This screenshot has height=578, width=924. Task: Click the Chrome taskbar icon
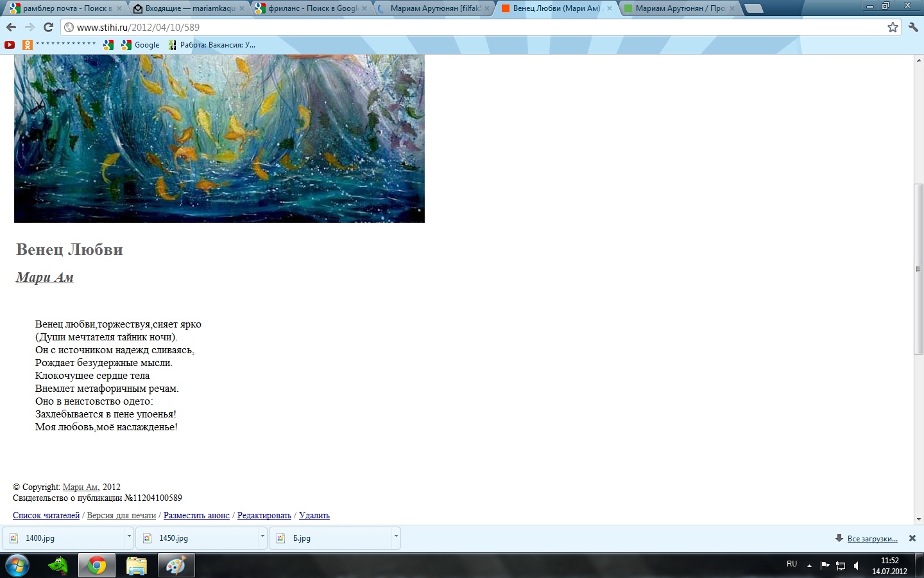coord(97,566)
